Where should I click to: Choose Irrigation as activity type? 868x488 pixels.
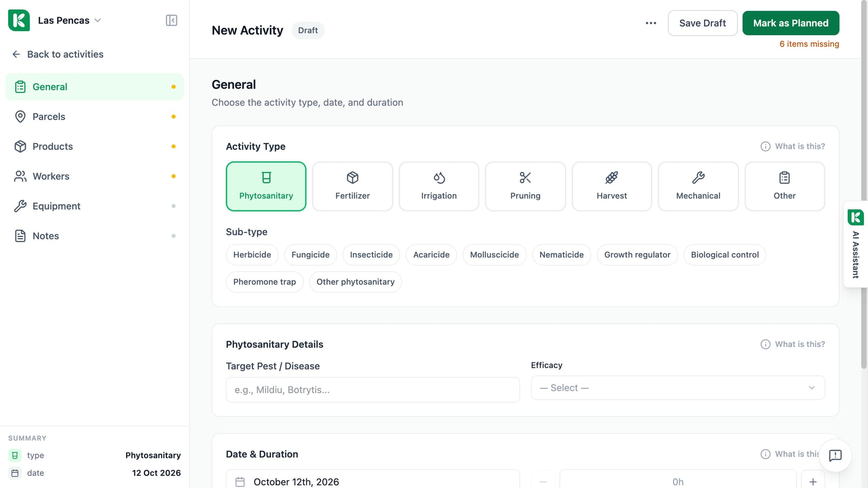point(439,186)
